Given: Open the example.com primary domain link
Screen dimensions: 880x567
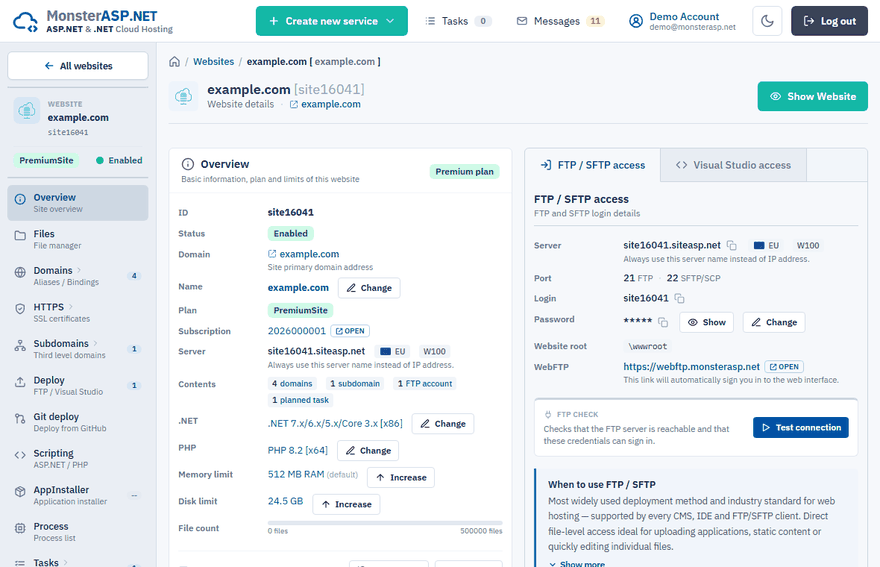Looking at the screenshot, I should (x=304, y=254).
